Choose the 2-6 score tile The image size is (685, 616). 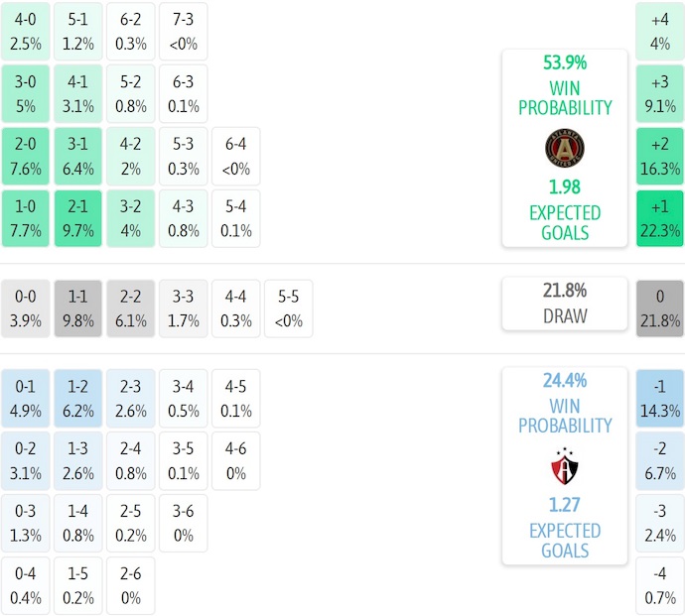131,585
